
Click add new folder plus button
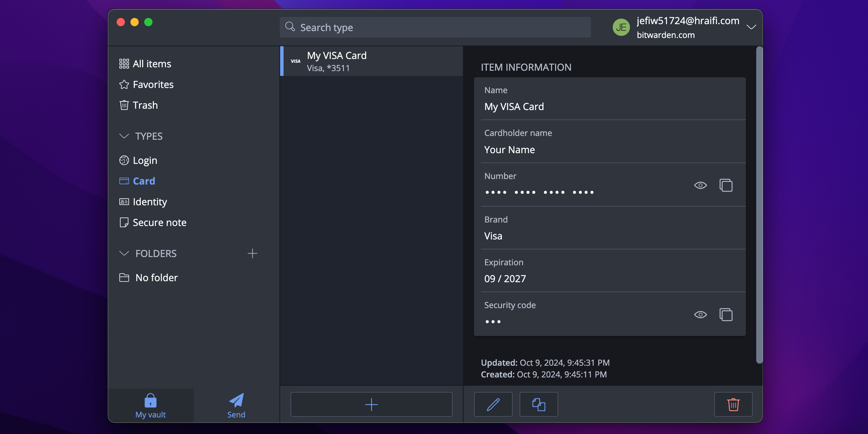(x=253, y=254)
